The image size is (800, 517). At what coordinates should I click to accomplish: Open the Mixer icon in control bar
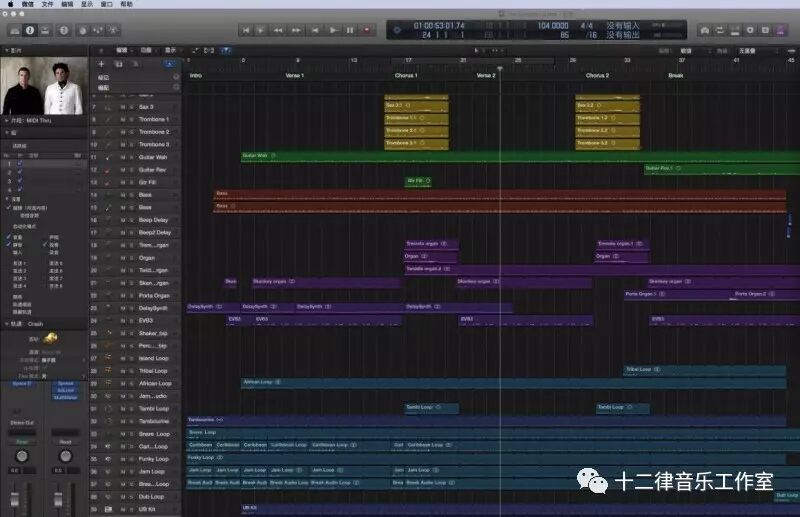98,31
